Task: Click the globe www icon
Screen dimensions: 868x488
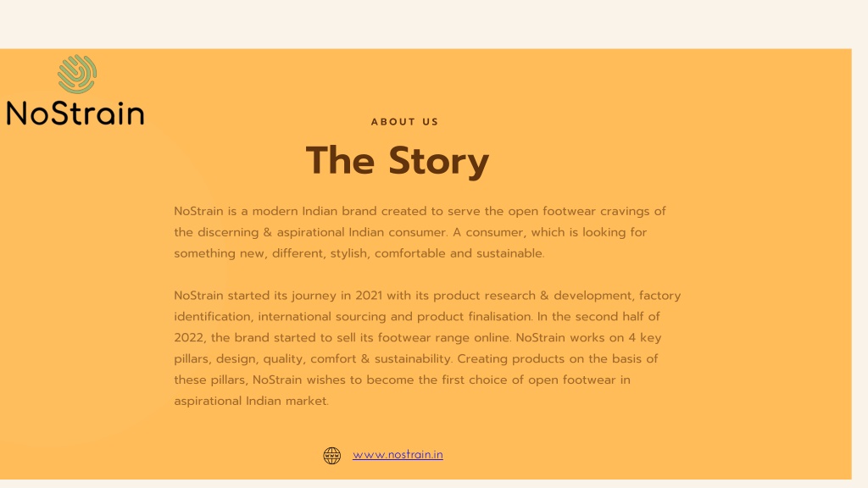Action: tap(332, 455)
